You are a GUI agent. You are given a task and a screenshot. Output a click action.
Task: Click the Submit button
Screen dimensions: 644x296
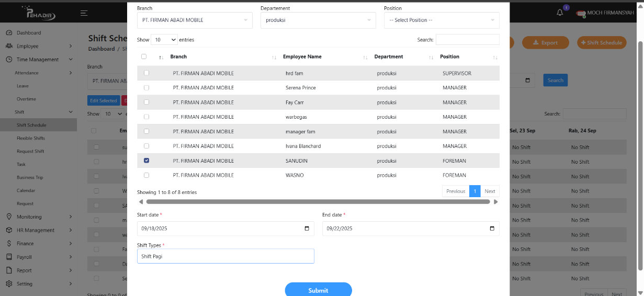318,290
